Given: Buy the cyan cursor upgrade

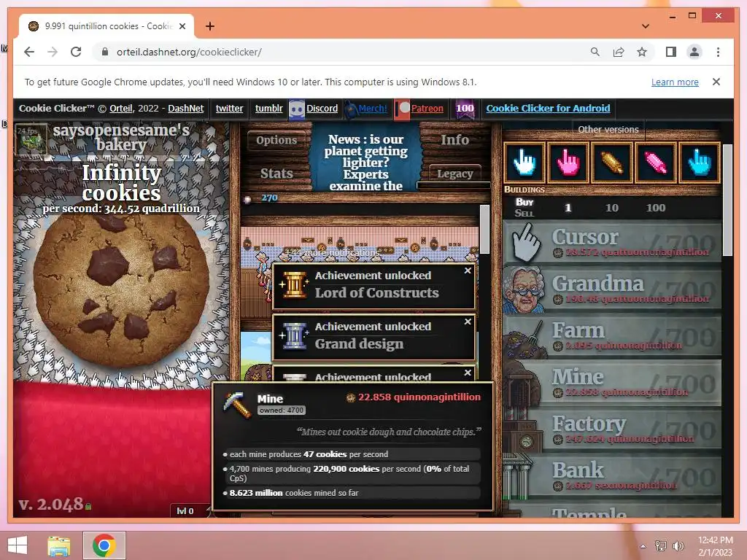Looking at the screenshot, I should point(700,163).
